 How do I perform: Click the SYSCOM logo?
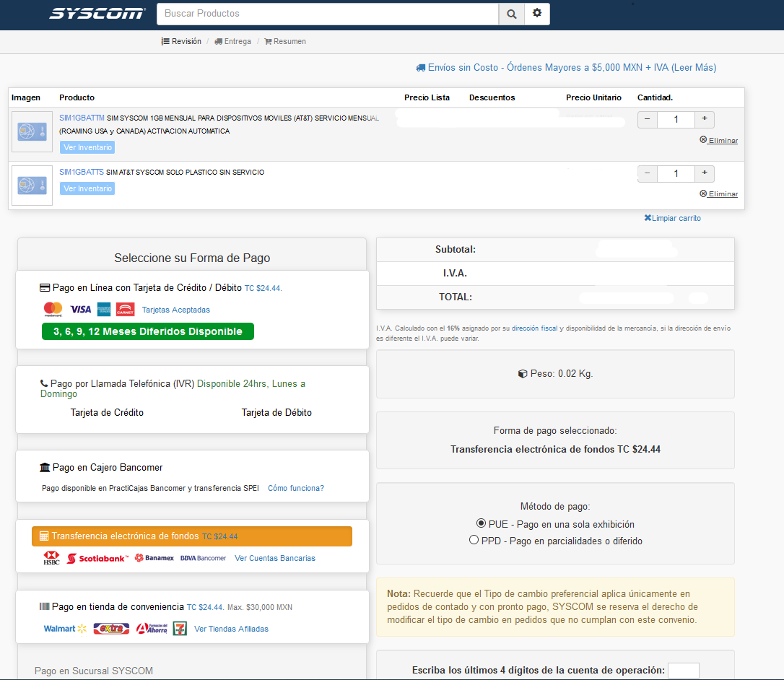click(x=97, y=14)
